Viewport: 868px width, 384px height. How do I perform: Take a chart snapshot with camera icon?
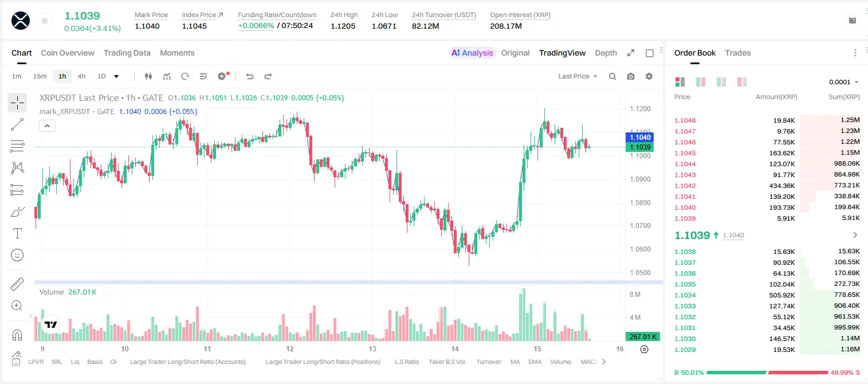631,76
